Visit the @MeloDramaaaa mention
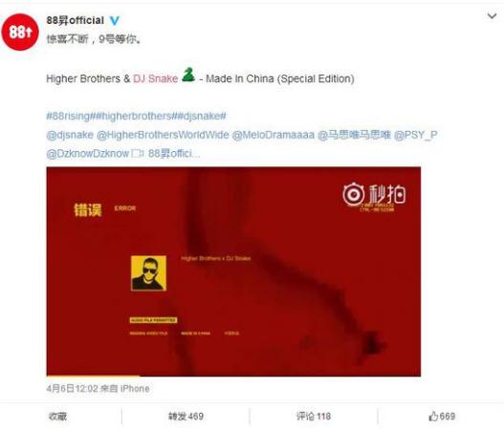This screenshot has height=433, width=504. (x=274, y=135)
